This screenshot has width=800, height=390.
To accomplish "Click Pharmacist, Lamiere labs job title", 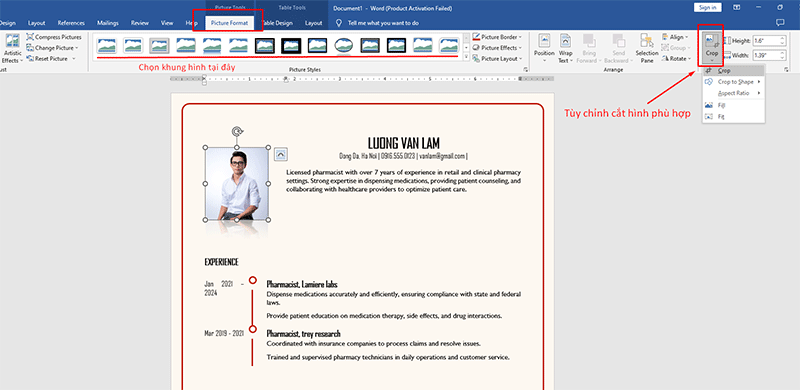I will click(x=302, y=284).
